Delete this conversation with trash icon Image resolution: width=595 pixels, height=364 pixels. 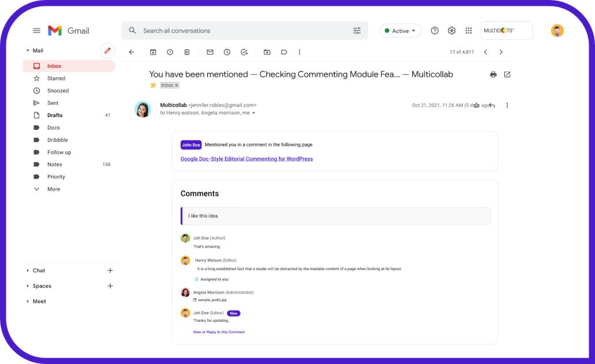point(187,52)
